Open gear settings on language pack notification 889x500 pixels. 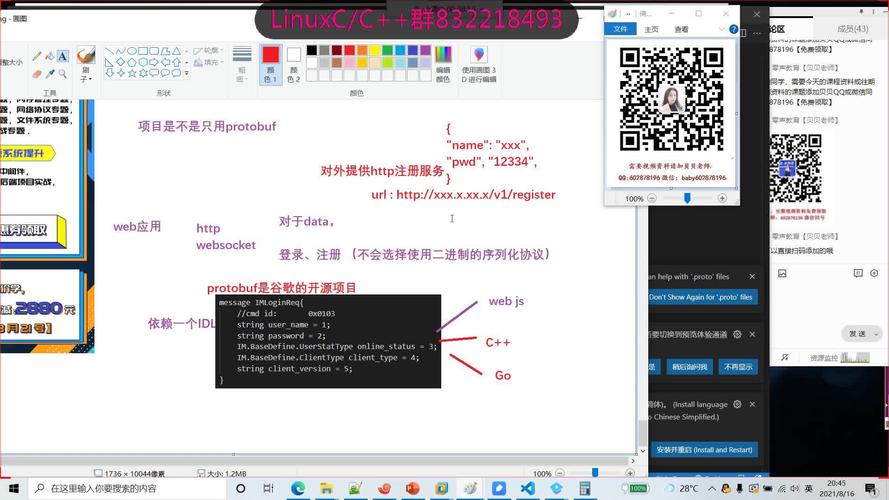[x=737, y=404]
